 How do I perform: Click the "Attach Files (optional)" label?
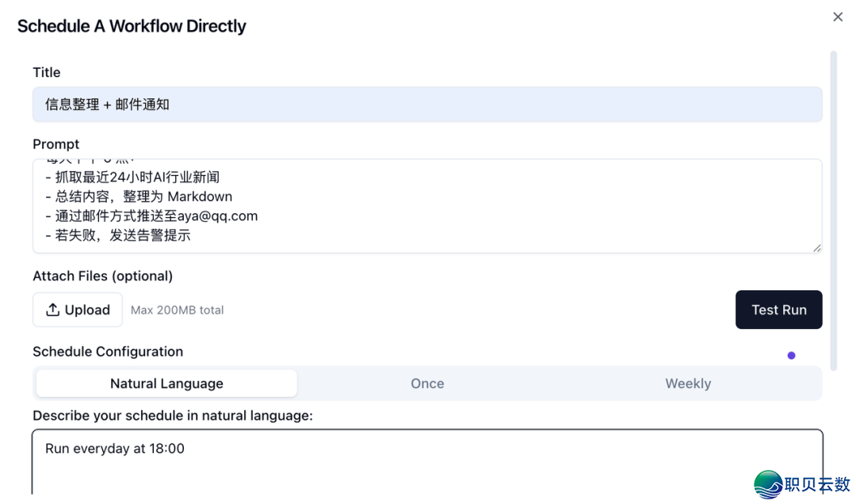102,276
